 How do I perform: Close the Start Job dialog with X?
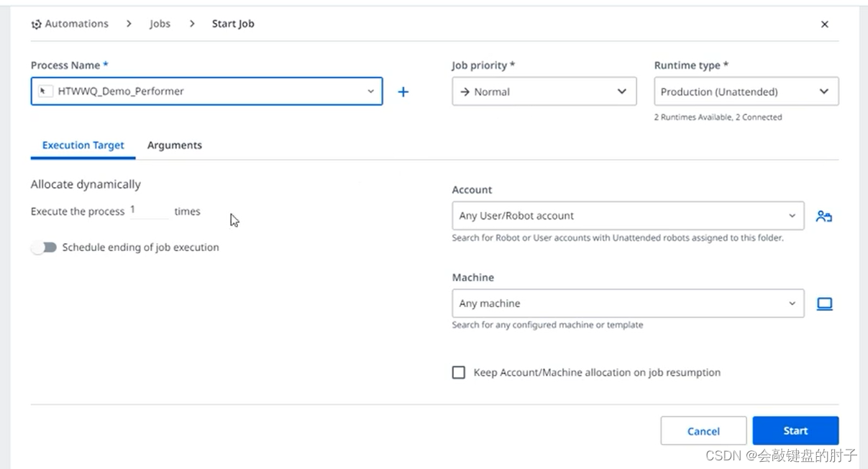825,24
